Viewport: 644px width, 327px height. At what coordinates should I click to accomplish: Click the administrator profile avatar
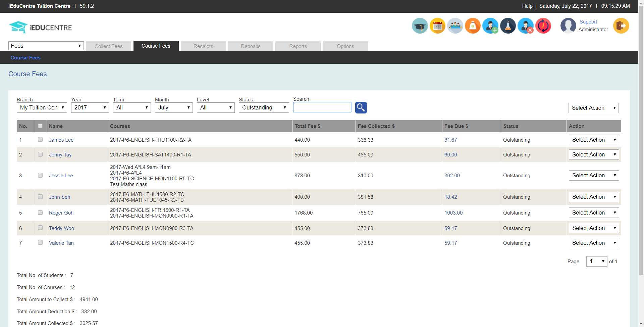pyautogui.click(x=568, y=26)
